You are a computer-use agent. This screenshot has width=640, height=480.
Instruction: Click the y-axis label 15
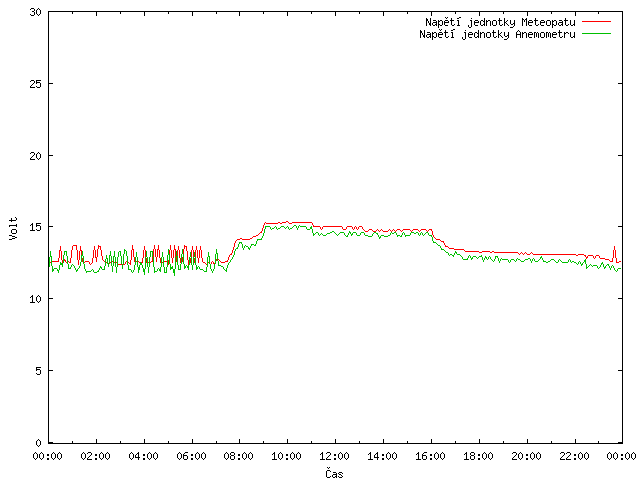(x=36, y=227)
